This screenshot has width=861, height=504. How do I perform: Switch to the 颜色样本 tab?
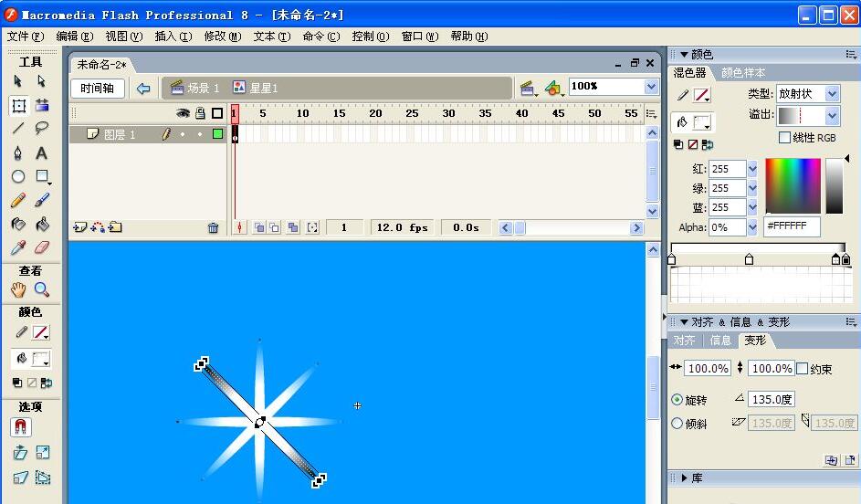[743, 73]
